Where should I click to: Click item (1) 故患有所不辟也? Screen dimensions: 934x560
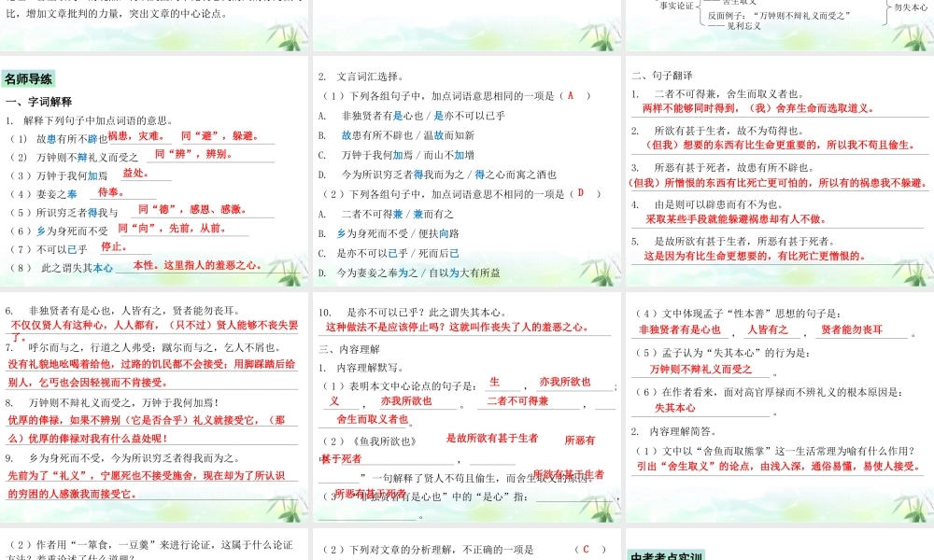(57, 139)
